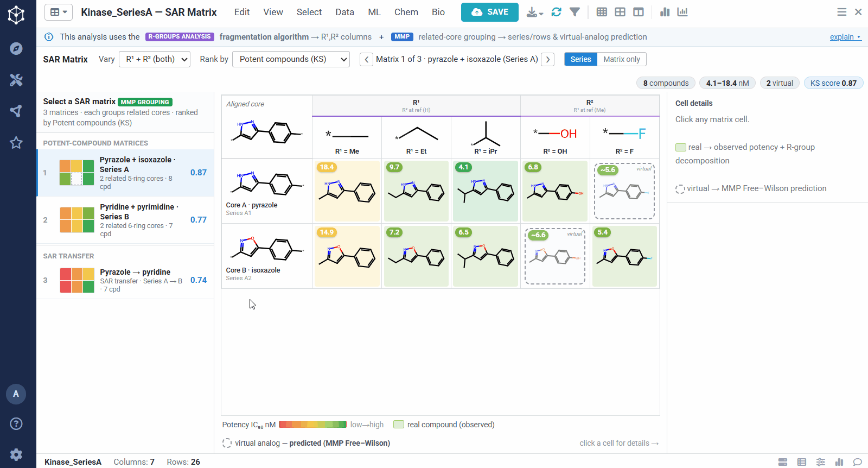Click the MMP GROUPING badge
This screenshot has height=468, width=868.
(145, 102)
